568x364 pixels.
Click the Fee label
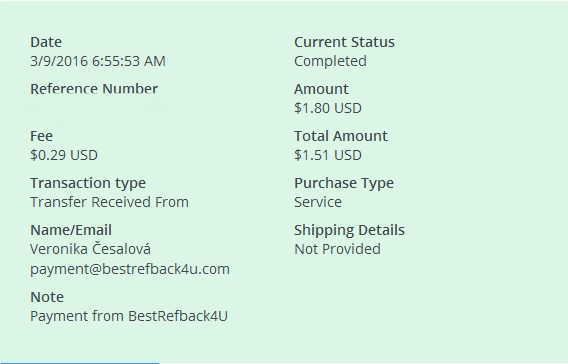click(41, 136)
